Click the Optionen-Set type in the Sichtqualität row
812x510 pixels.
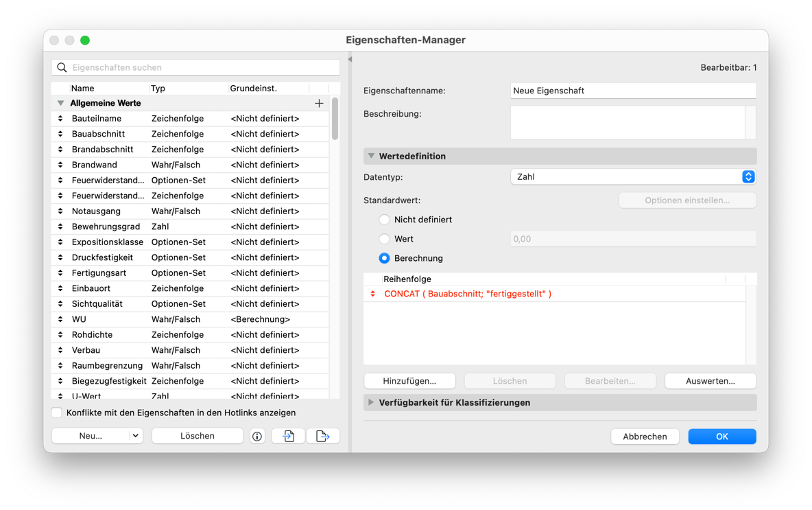(179, 304)
